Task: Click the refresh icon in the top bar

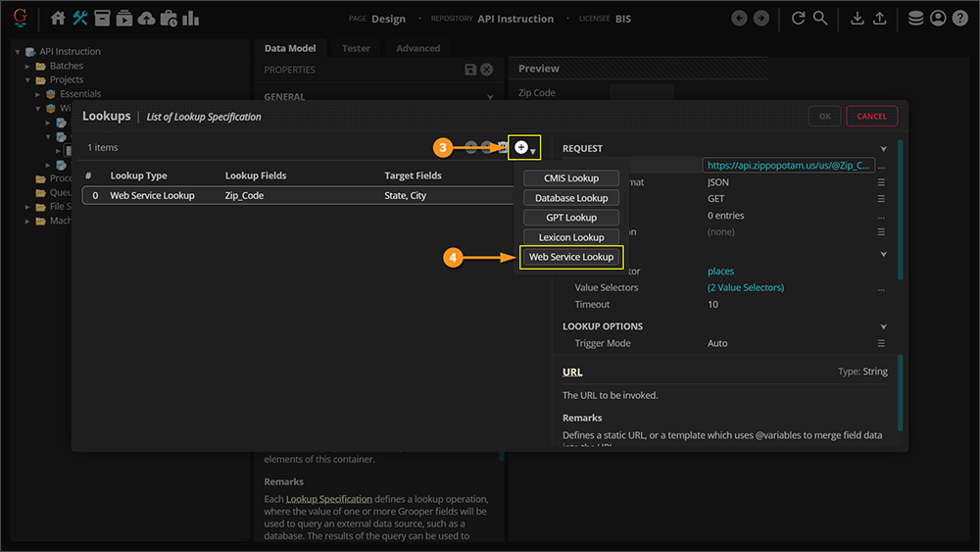Action: tap(798, 19)
